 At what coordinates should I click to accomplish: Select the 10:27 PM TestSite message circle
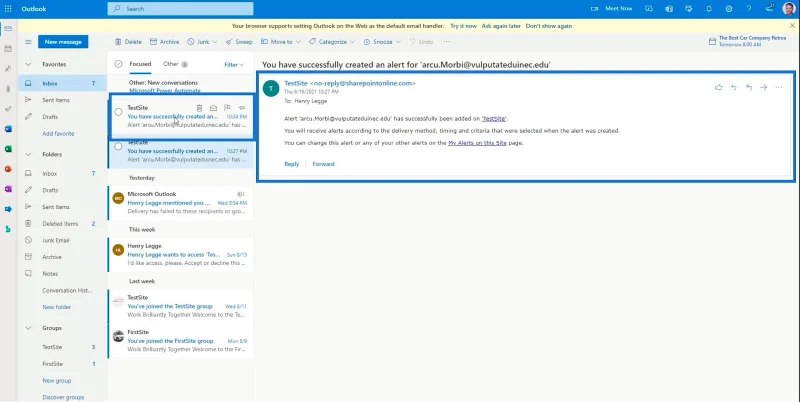[x=118, y=146]
